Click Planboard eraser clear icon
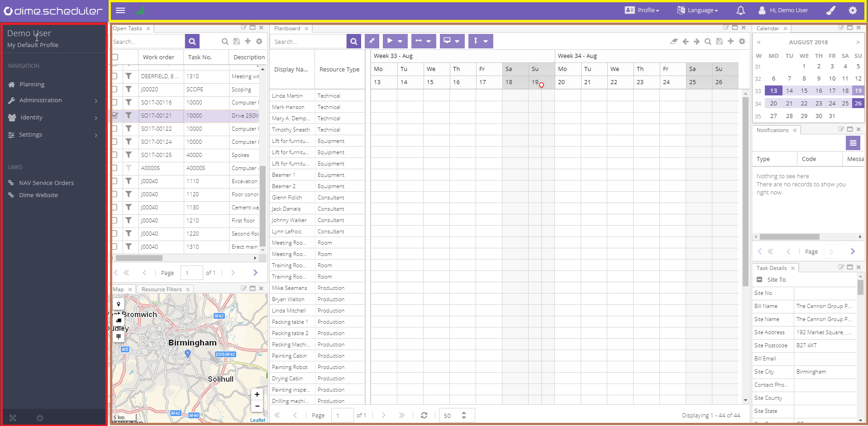The width and height of the screenshot is (868, 426). 674,41
